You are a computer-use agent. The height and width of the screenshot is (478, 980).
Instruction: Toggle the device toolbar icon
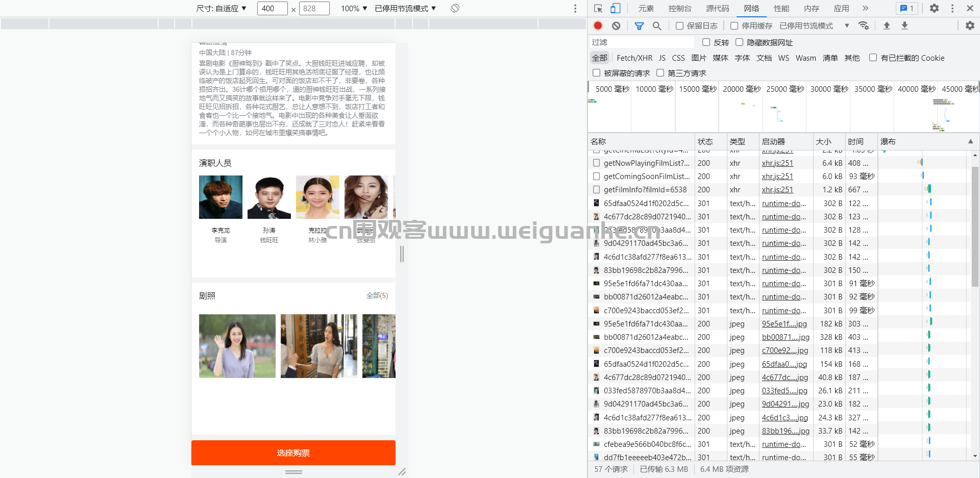tap(616, 8)
